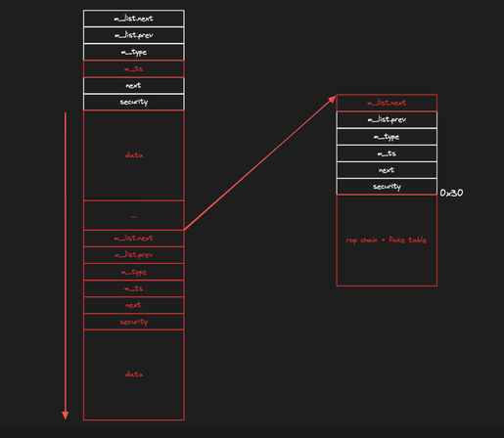Screen dimensions: 504x438
Task: Click security cell beside the 0x30 label
Action: [x=387, y=187]
